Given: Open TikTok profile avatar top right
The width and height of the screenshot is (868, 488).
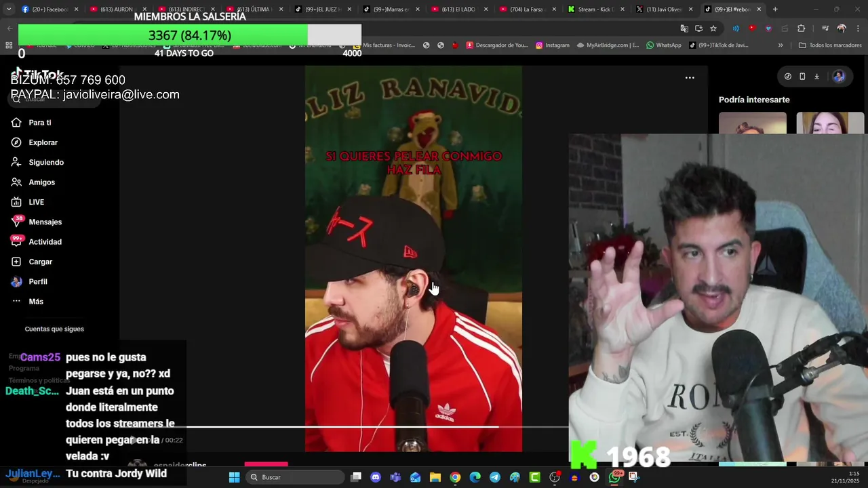Looking at the screenshot, I should (839, 77).
